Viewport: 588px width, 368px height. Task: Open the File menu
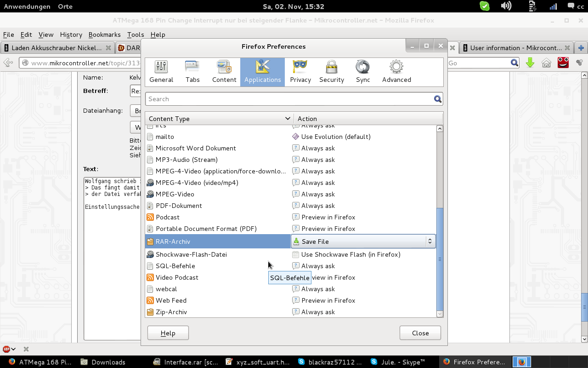click(8, 34)
